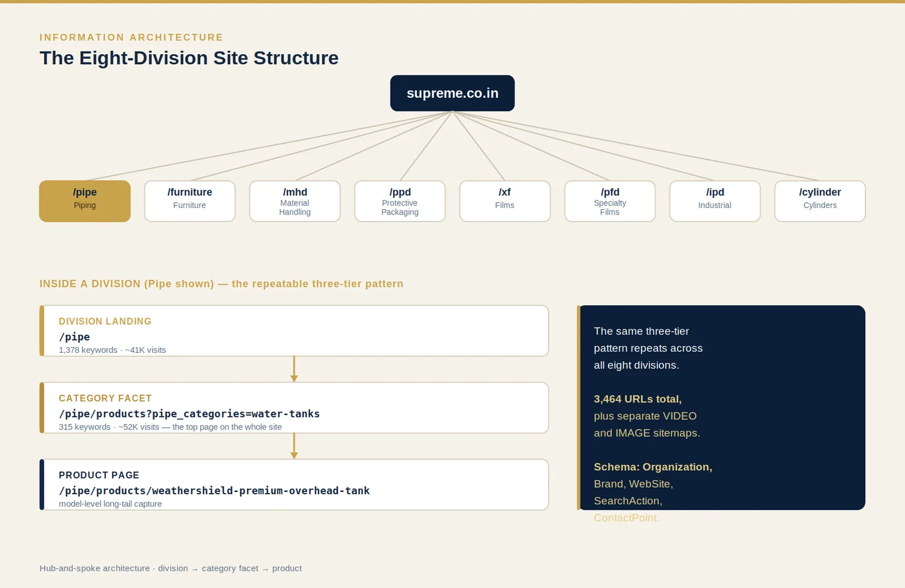Select the weathershield-premium-overhead-tank URL
Image resolution: width=905 pixels, height=588 pixels.
pyautogui.click(x=214, y=490)
